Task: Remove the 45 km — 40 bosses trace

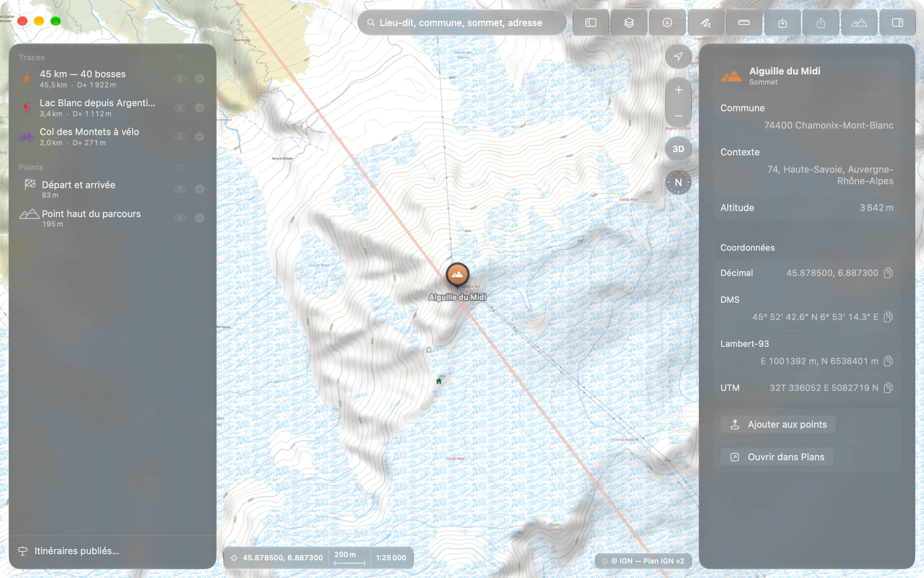Action: point(199,79)
